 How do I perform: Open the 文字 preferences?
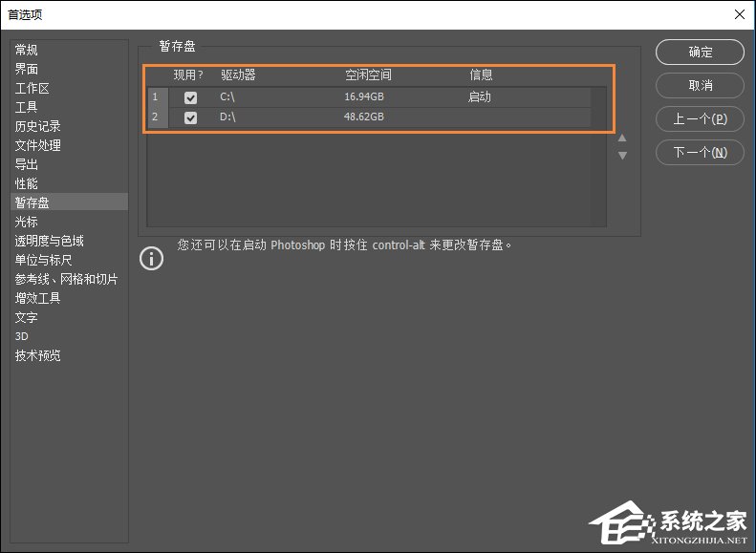tap(26, 317)
